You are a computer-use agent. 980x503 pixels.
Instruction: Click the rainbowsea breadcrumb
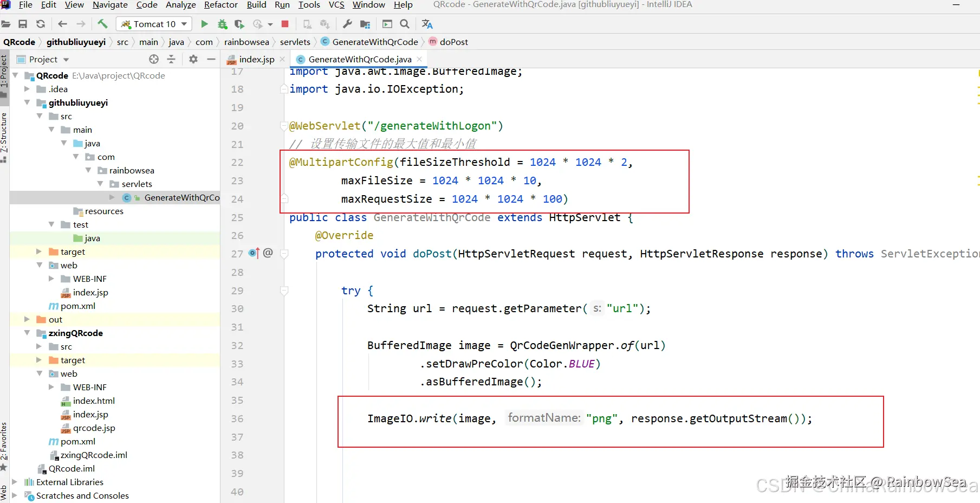tap(246, 42)
